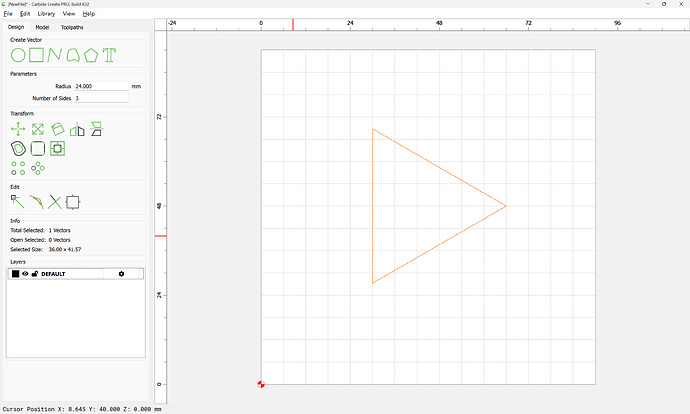
Task: Open the Edit menu
Action: (x=25, y=14)
